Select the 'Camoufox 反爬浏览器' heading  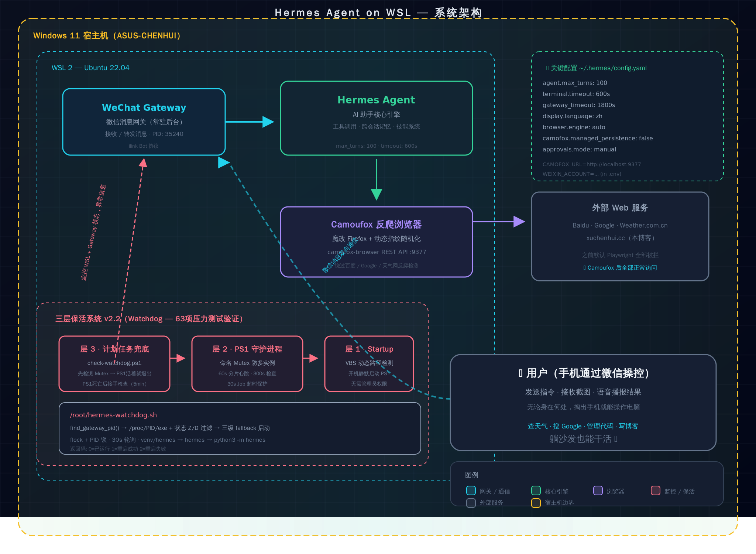point(376,225)
